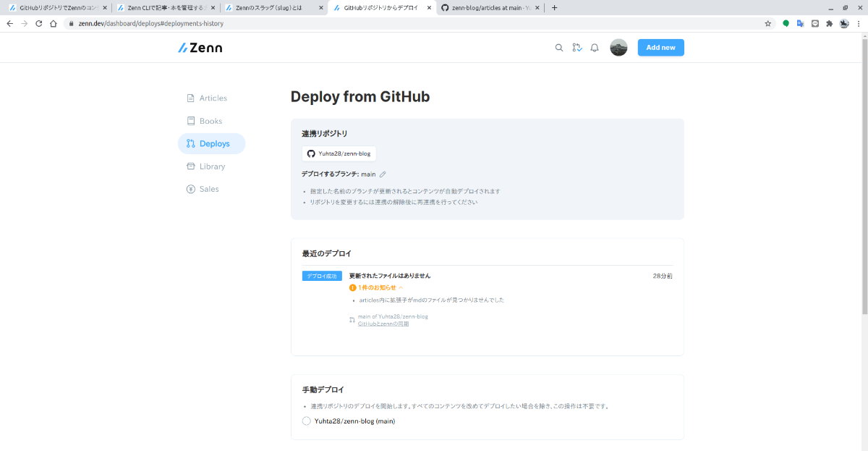Close the zenn-blog/articles GitHub tab
Screen dimensions: 868x451
[538, 7]
